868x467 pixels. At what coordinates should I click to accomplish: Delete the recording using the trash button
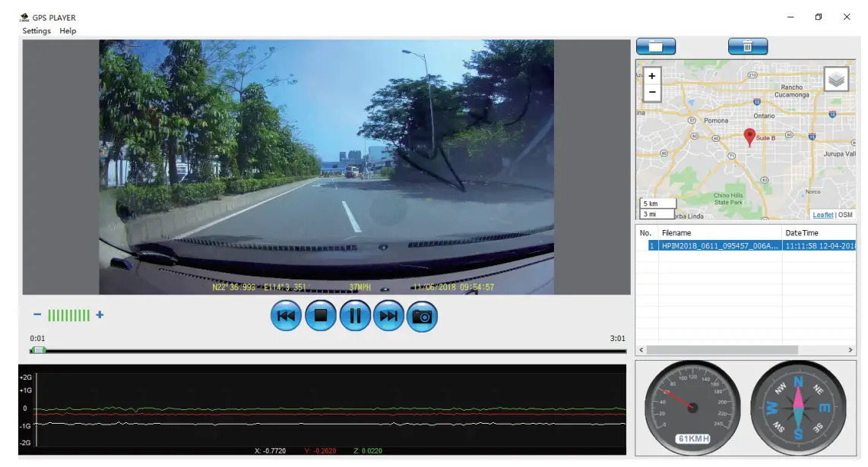[x=747, y=46]
